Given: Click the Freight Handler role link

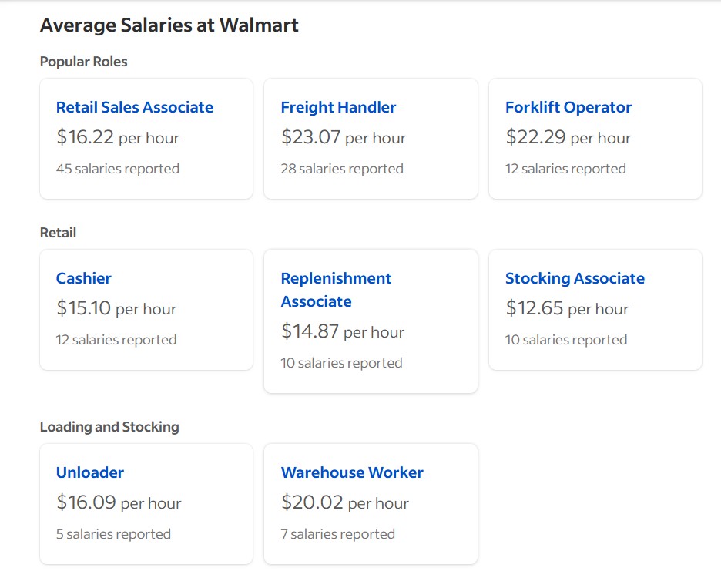Looking at the screenshot, I should click(x=338, y=107).
